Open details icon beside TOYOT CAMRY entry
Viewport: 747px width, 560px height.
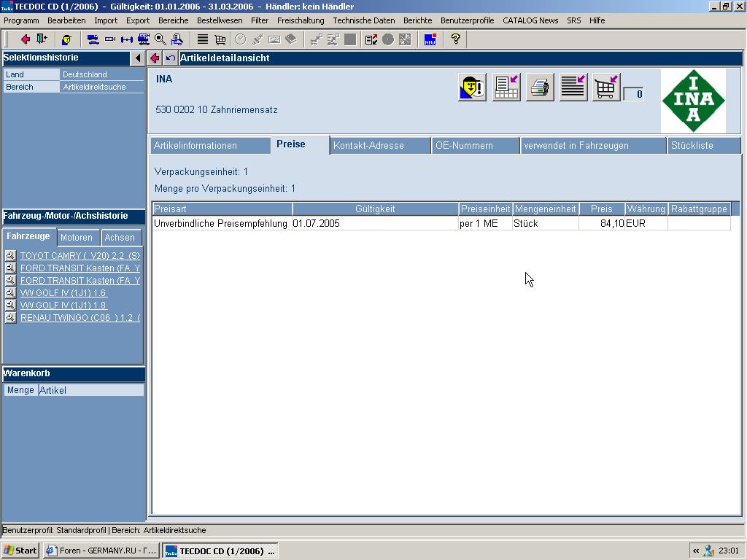point(10,256)
